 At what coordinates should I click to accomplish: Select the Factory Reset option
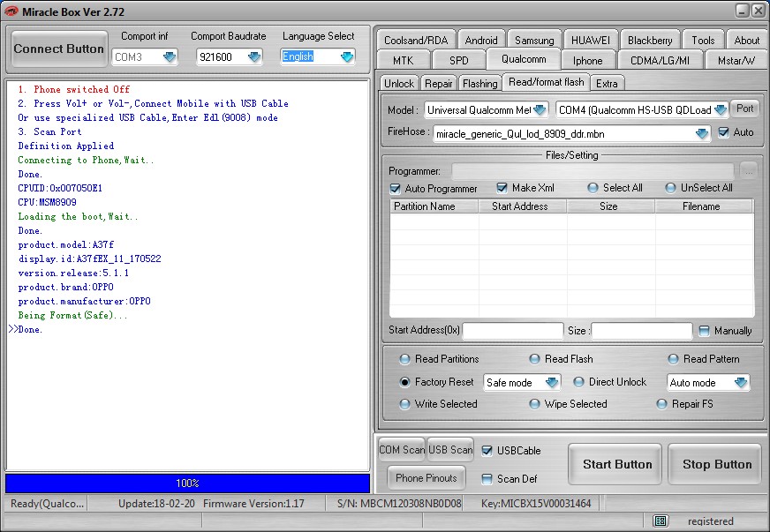[x=404, y=382]
